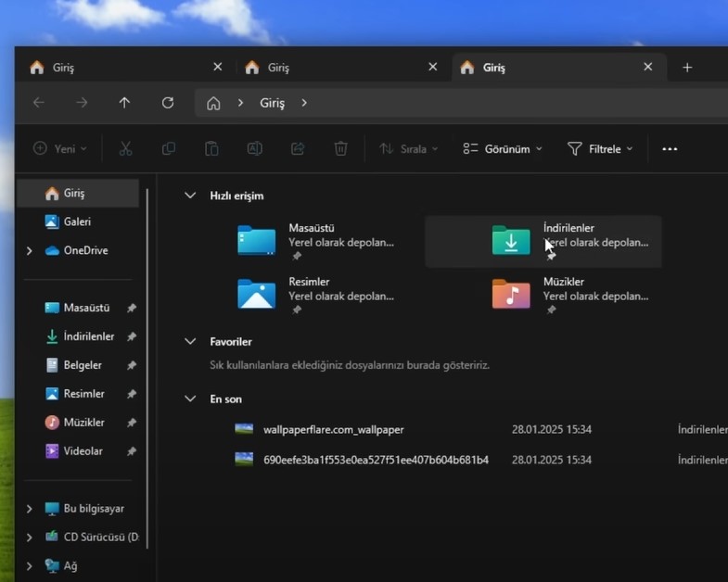Select Giriş in the sidebar

[x=78, y=193]
